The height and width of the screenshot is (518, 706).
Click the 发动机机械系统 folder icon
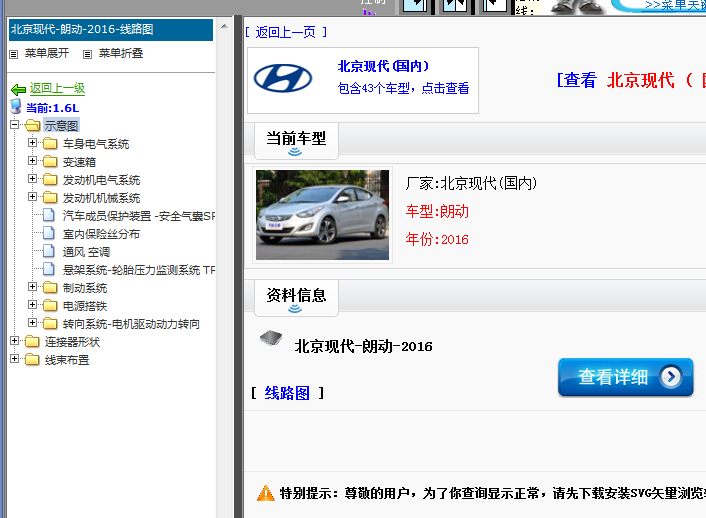(x=50, y=198)
